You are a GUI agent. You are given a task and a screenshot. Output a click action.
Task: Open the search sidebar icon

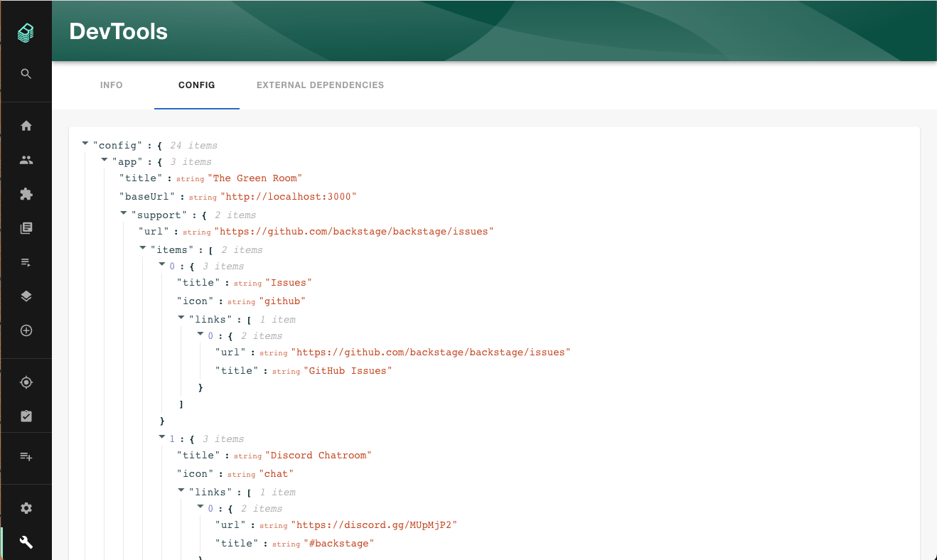[x=26, y=73]
